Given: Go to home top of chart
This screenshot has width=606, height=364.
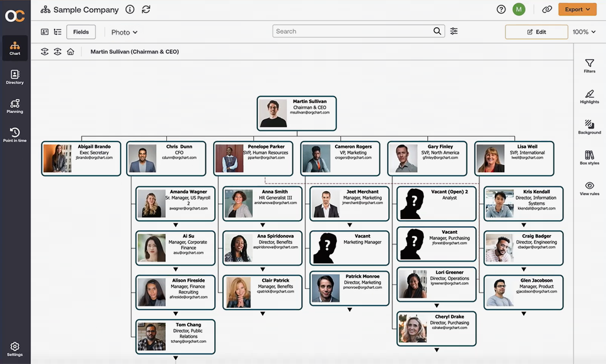Looking at the screenshot, I should coord(70,51).
